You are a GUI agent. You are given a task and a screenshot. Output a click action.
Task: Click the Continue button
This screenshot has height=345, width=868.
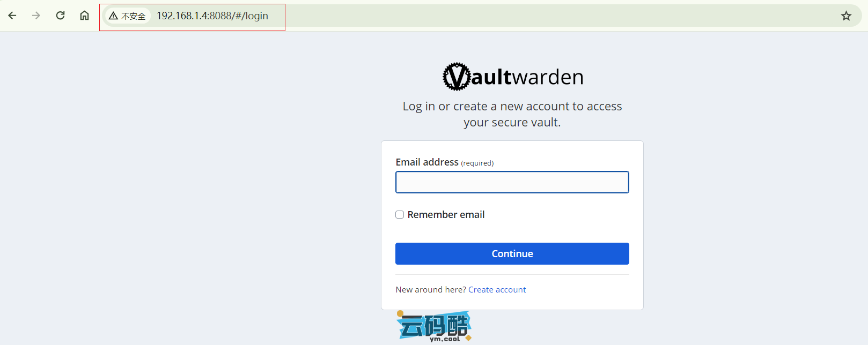pos(512,253)
